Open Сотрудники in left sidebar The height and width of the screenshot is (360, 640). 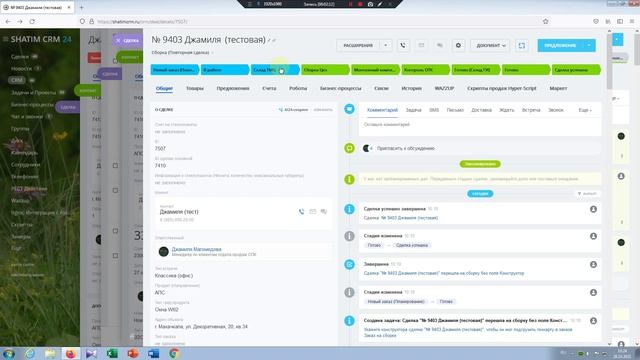click(x=25, y=164)
